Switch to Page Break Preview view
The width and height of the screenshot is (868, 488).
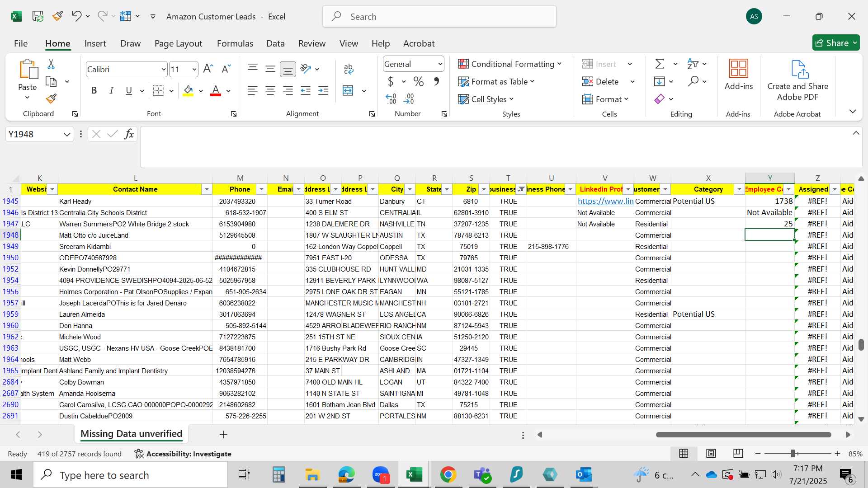(x=738, y=453)
